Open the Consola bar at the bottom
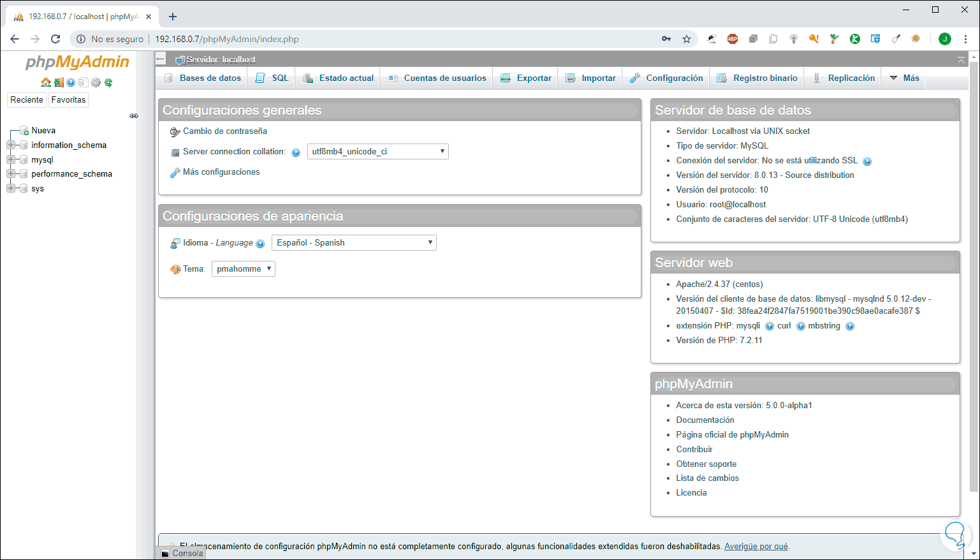 [182, 553]
